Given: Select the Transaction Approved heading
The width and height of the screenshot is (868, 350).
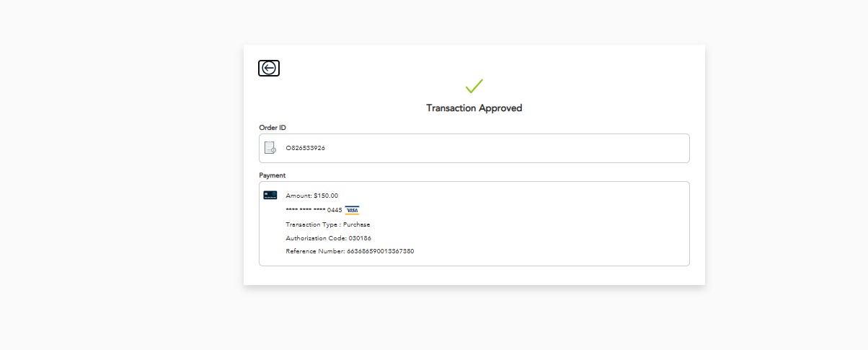Looking at the screenshot, I should (x=474, y=108).
